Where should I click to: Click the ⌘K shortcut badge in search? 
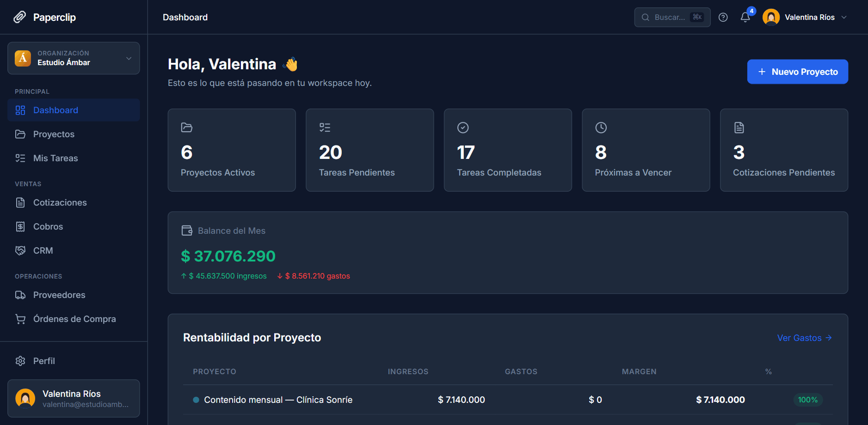tap(697, 17)
